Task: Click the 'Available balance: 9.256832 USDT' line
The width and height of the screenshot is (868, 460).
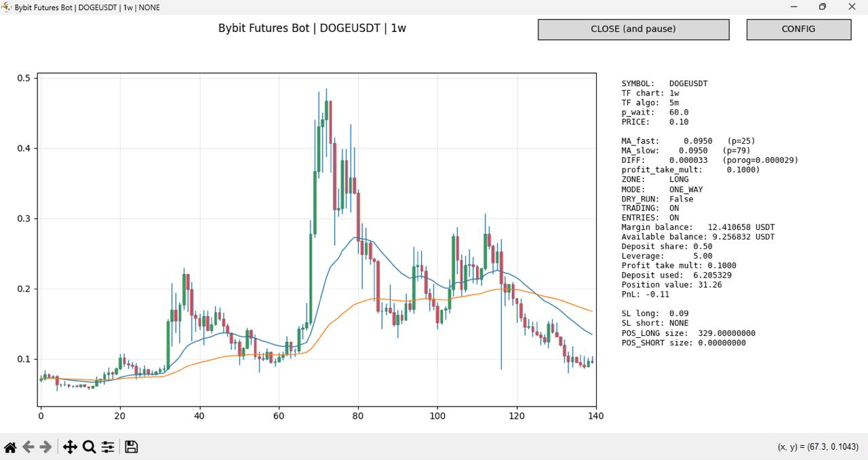Action: (x=698, y=237)
